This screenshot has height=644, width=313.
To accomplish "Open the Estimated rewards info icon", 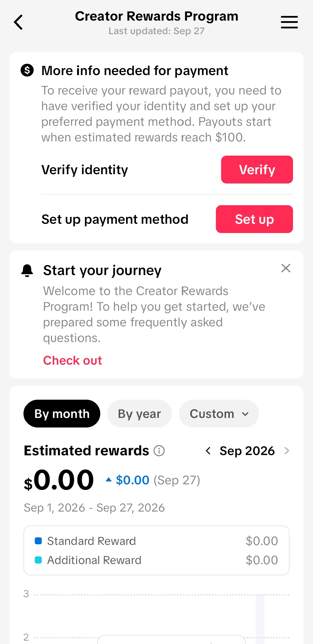I will tap(159, 451).
